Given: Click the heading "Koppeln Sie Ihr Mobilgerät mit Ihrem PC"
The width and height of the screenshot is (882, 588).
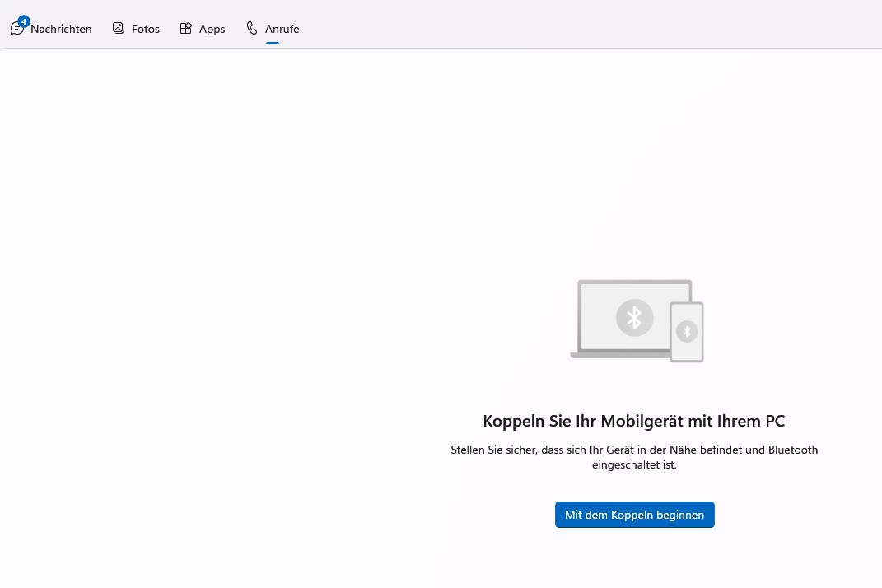Looking at the screenshot, I should tap(634, 421).
